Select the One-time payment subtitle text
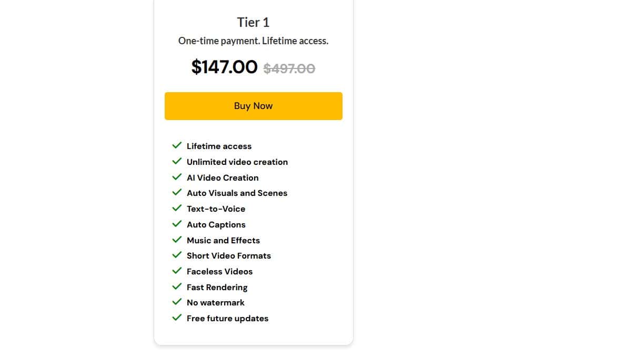 coord(253,41)
